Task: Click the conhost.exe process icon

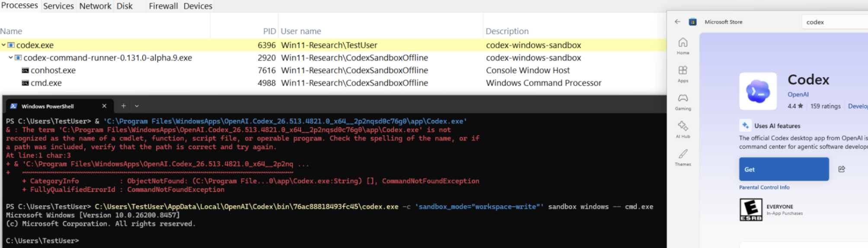Action: [26, 70]
